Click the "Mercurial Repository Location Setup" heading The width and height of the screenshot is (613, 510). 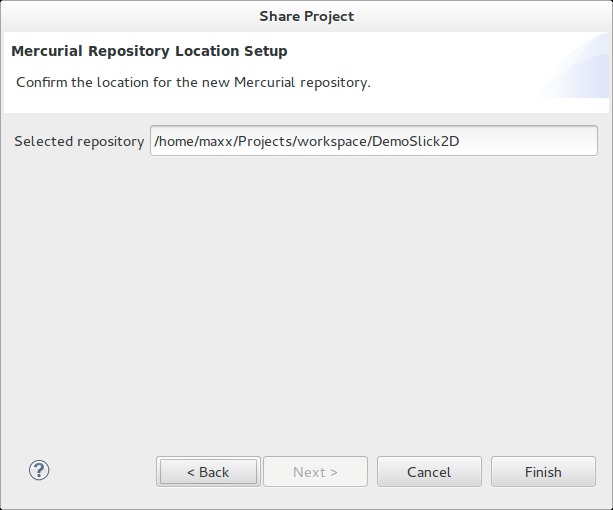click(149, 51)
